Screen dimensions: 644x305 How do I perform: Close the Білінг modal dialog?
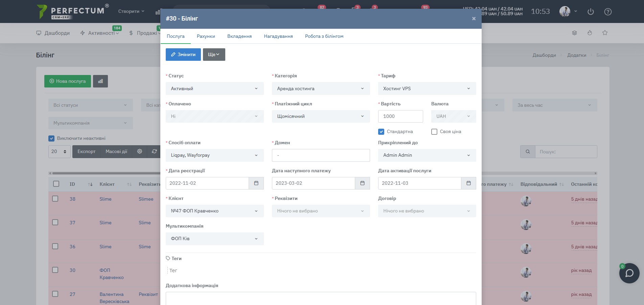[x=474, y=19]
